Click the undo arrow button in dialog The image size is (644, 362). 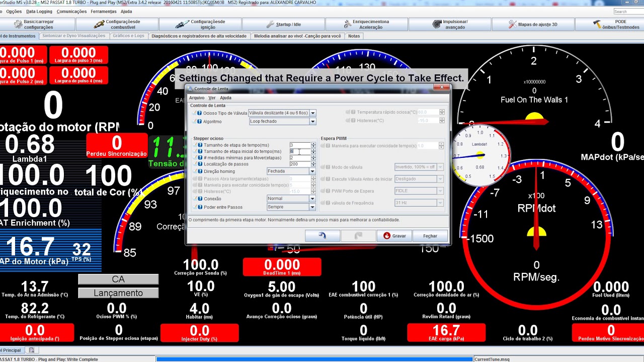(x=323, y=235)
